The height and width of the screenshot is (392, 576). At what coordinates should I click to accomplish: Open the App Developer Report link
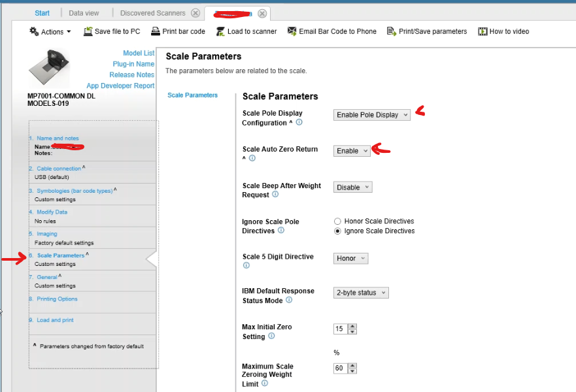(x=120, y=86)
